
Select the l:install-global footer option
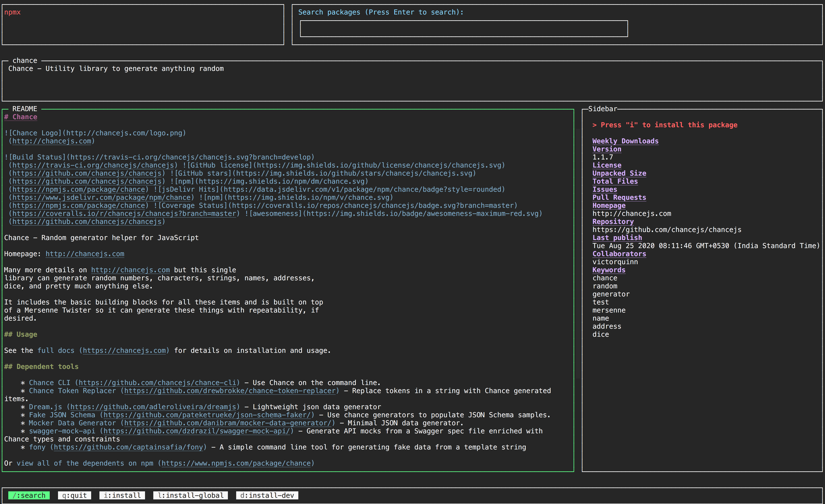point(191,495)
